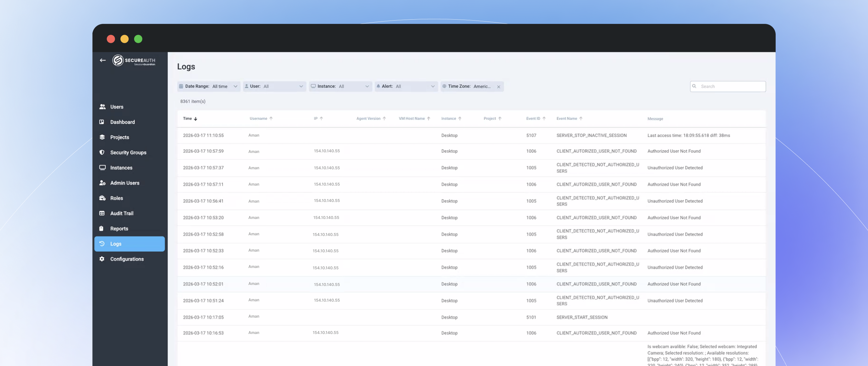
Task: Sort the table by Event ID
Action: pyautogui.click(x=535, y=118)
